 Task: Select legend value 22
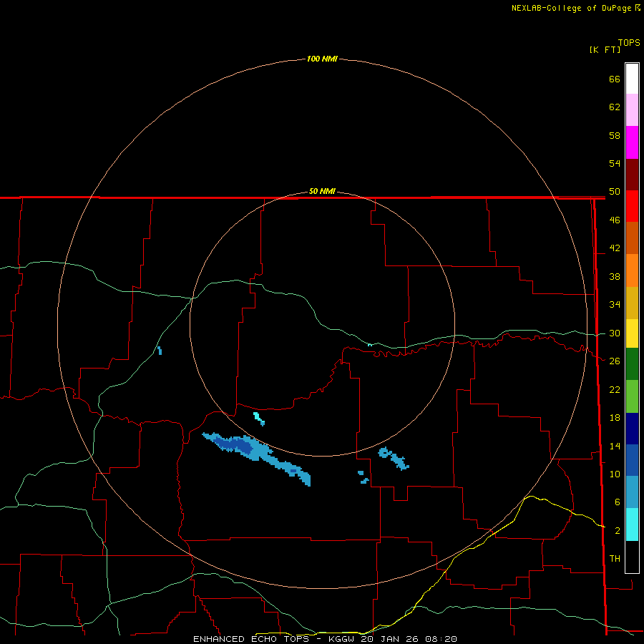click(615, 389)
